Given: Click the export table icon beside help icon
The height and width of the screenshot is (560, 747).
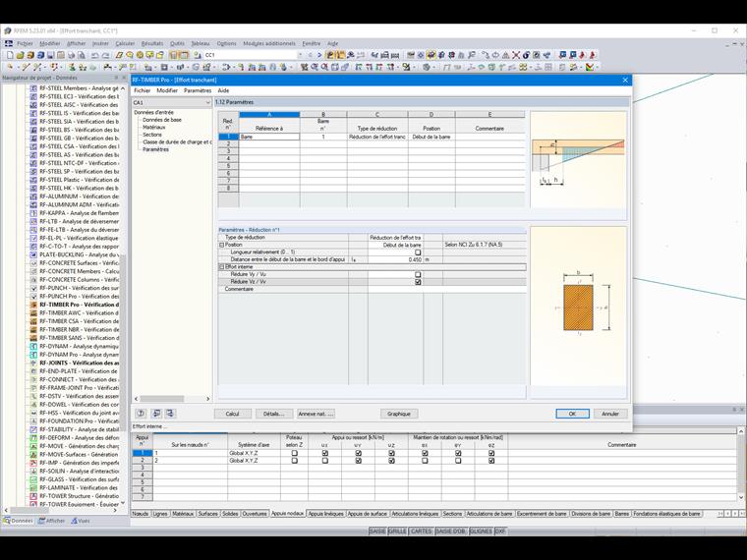Looking at the screenshot, I should [x=156, y=414].
